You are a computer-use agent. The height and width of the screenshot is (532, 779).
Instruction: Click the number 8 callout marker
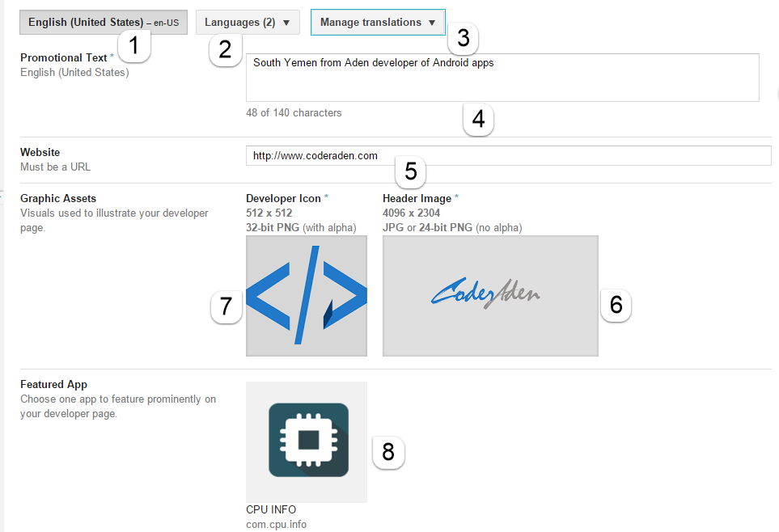(x=388, y=452)
